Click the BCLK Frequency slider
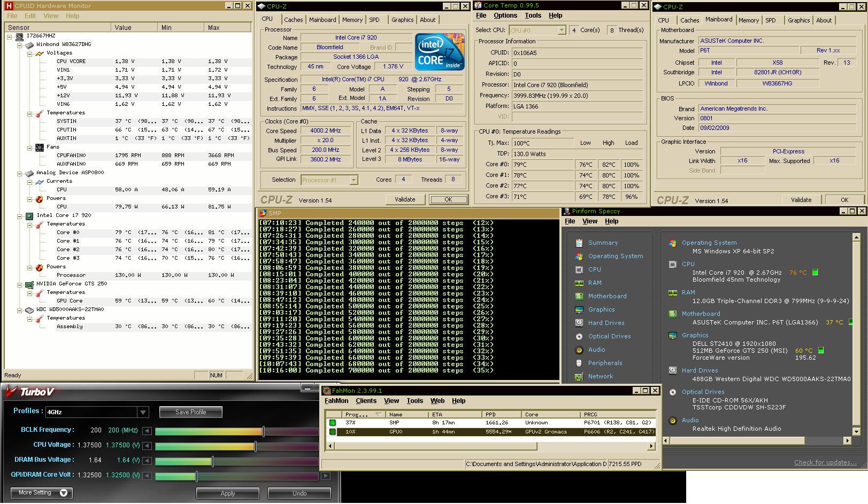Screen dimensions: 868x504 point(236,431)
